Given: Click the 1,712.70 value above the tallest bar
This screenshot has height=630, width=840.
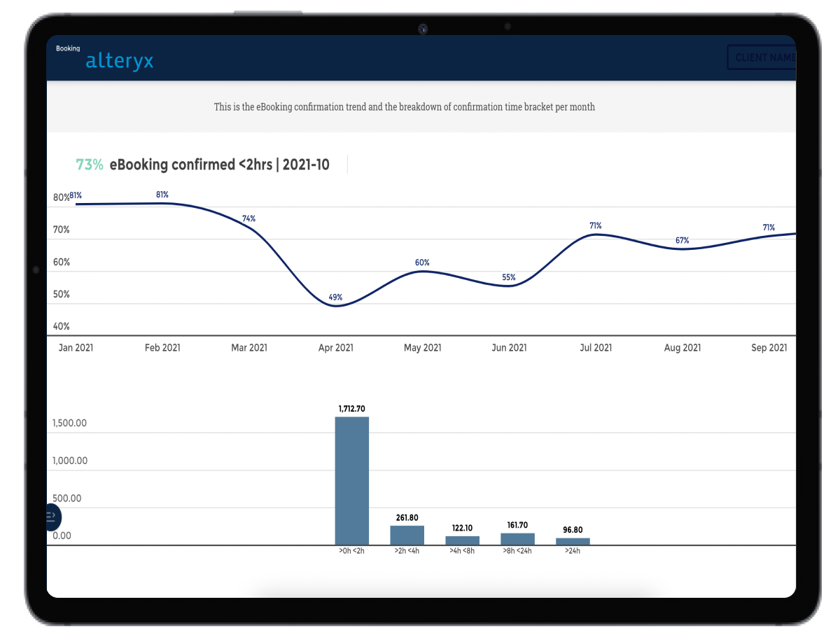Looking at the screenshot, I should [x=352, y=409].
